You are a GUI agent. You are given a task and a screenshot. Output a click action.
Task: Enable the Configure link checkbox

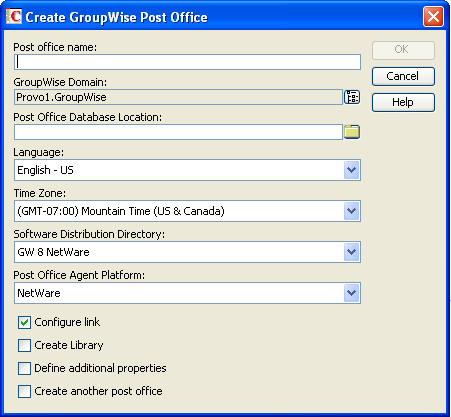[24, 322]
